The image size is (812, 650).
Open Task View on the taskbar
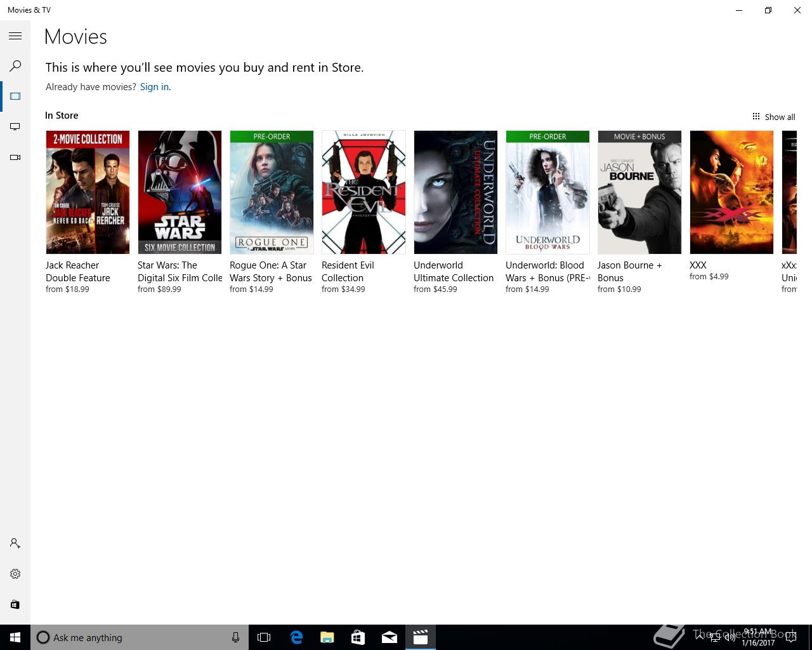(x=264, y=637)
